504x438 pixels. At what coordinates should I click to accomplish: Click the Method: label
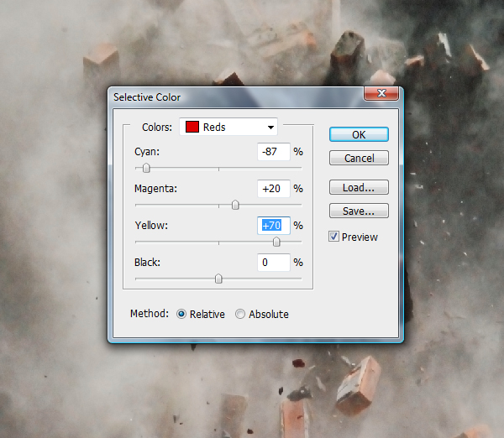[150, 314]
